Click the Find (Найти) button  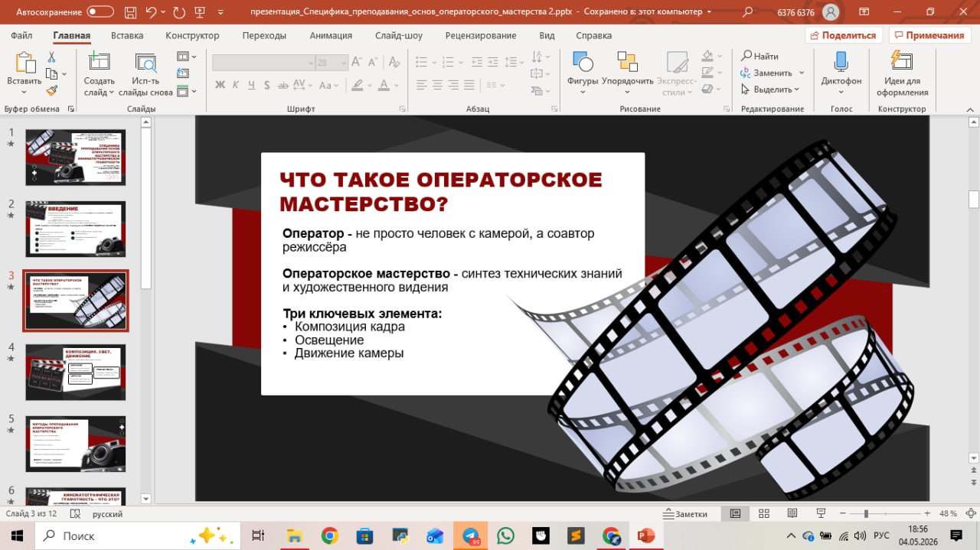point(759,56)
